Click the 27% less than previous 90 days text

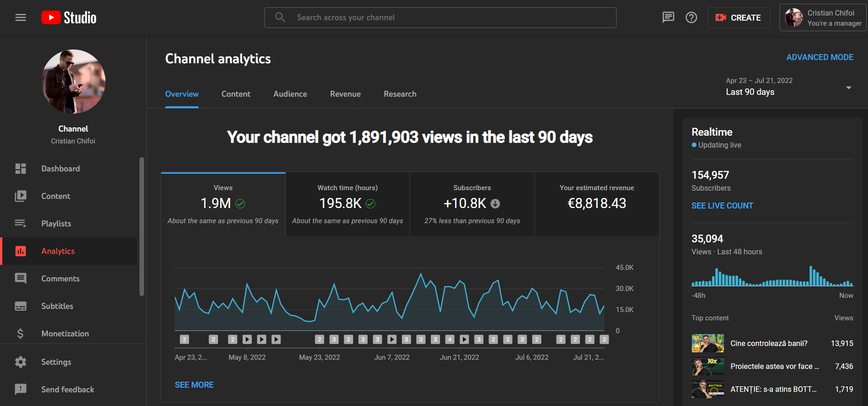click(x=472, y=221)
